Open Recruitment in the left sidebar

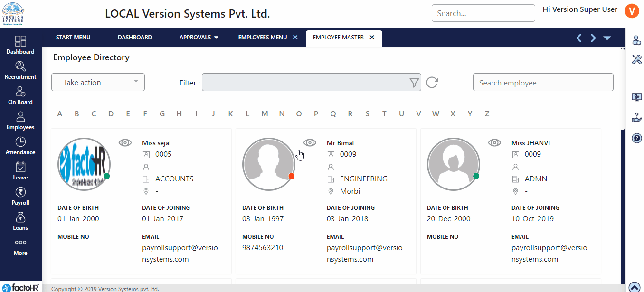(x=20, y=70)
